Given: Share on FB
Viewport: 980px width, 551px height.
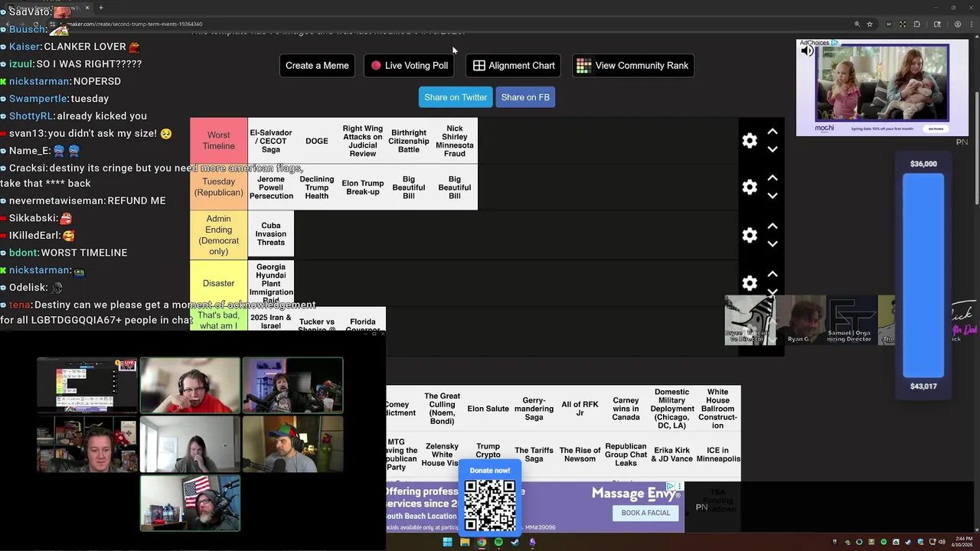Looking at the screenshot, I should click(525, 97).
